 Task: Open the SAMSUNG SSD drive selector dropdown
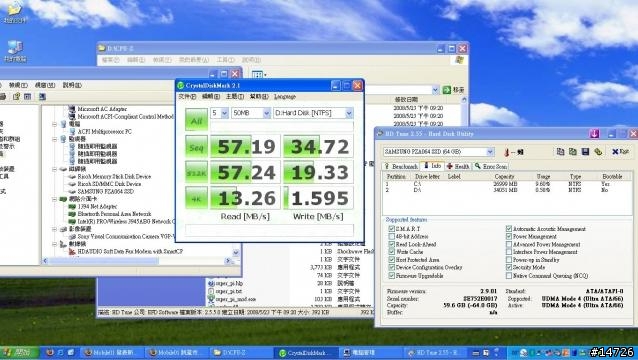[439, 152]
